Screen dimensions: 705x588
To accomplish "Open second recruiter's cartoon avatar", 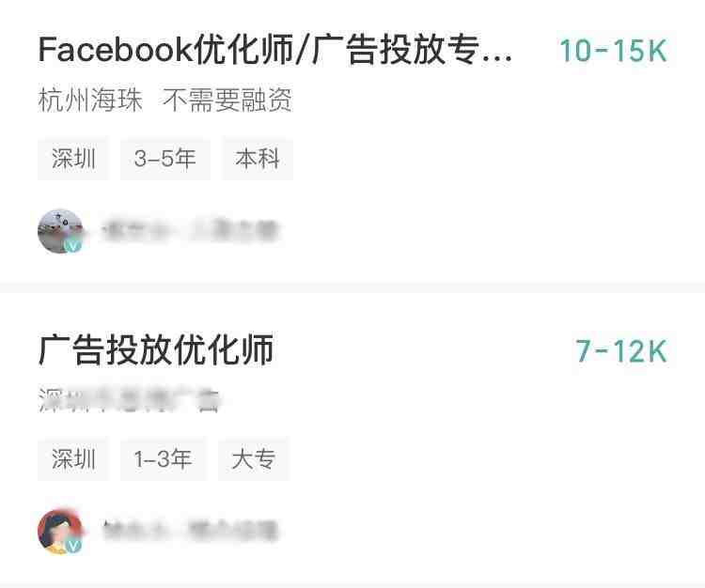I will point(60,532).
